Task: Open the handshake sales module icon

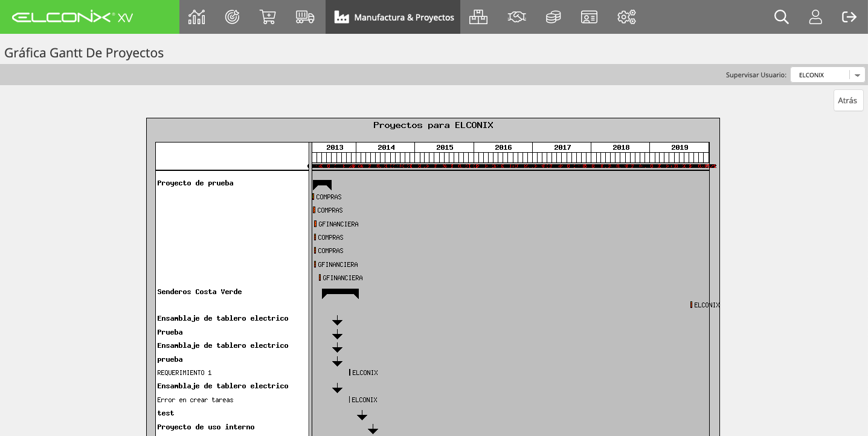Action: coord(516,17)
